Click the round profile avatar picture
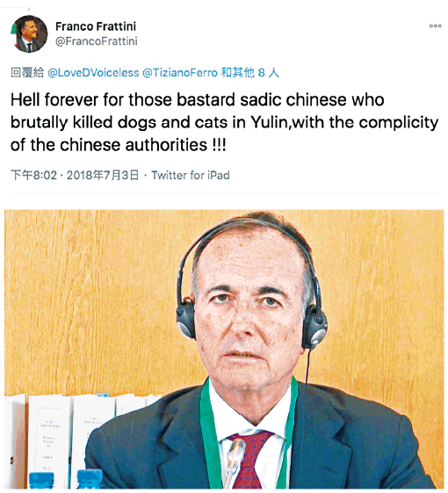448x493 pixels. 29,33
